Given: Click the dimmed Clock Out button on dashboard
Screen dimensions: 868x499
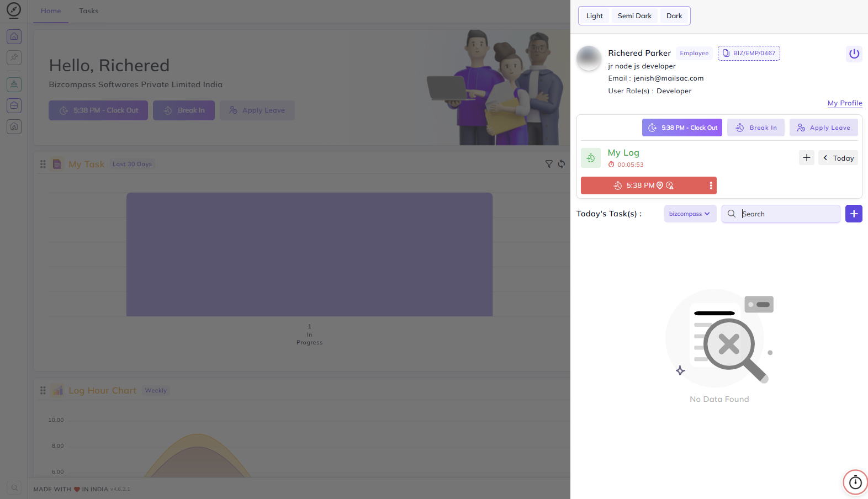Looking at the screenshot, I should (98, 110).
